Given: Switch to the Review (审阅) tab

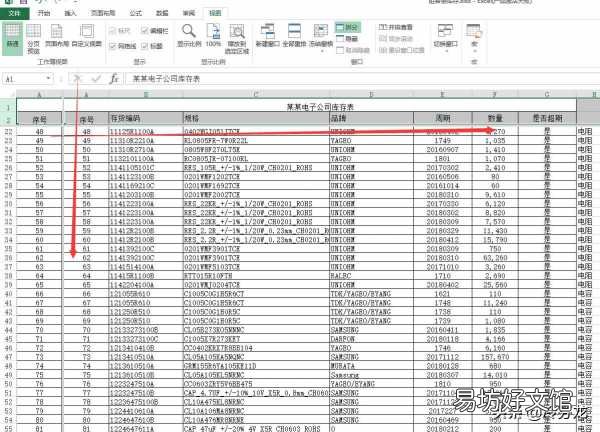Looking at the screenshot, I should tap(189, 13).
